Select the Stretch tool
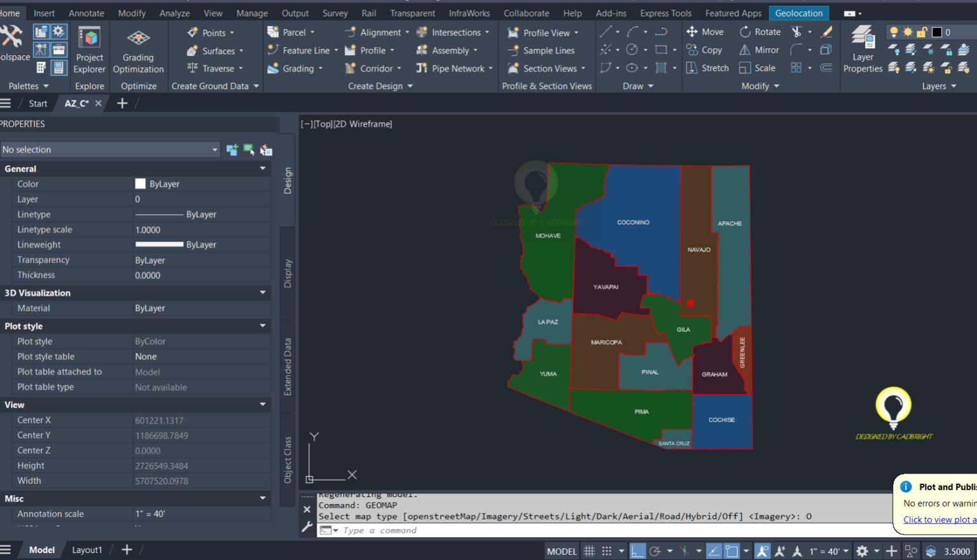The height and width of the screenshot is (560, 977). click(707, 68)
